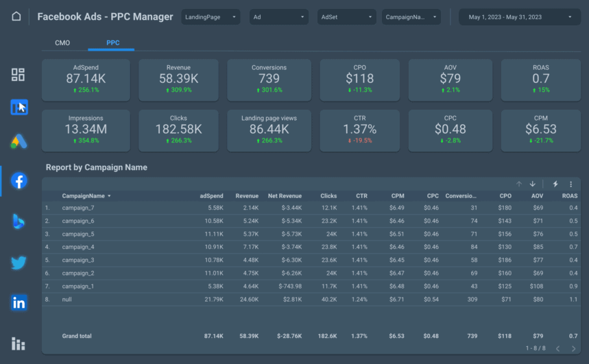
Task: Go to the home icon
Action: (16, 16)
